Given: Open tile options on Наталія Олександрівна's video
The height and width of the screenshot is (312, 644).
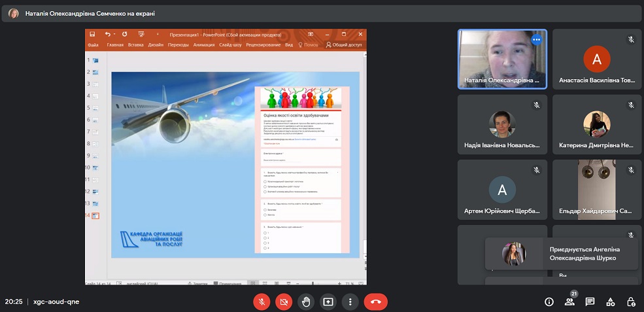Looking at the screenshot, I should 536,39.
